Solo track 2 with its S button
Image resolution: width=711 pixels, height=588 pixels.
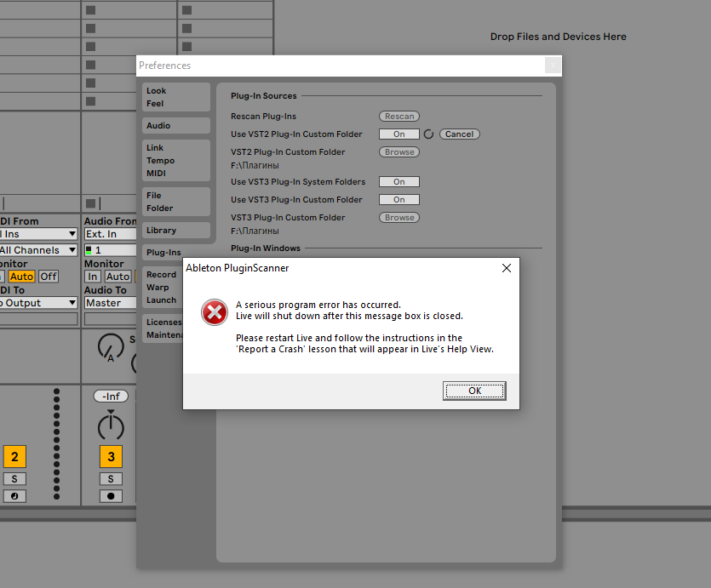tap(14, 479)
